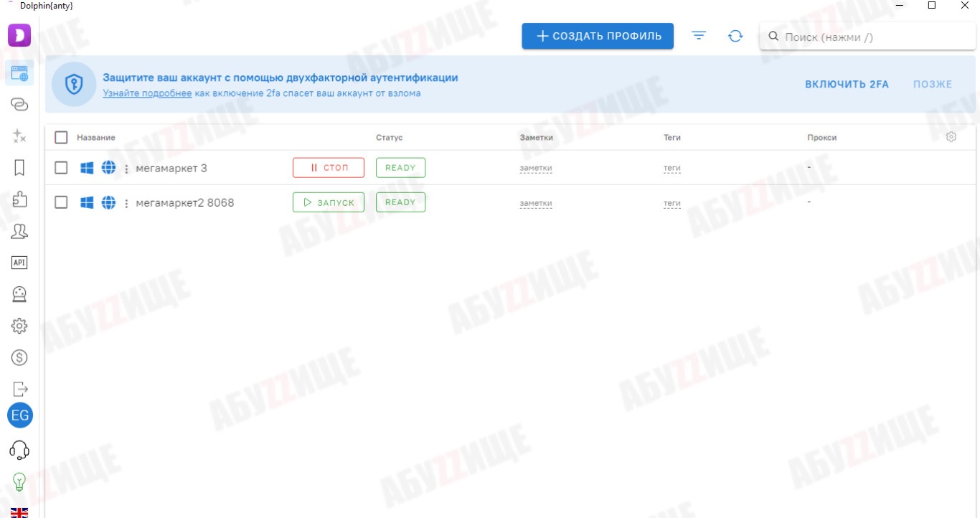Click ЗАПУСК for мегамаркет2 8068
The image size is (980, 518).
coord(329,202)
